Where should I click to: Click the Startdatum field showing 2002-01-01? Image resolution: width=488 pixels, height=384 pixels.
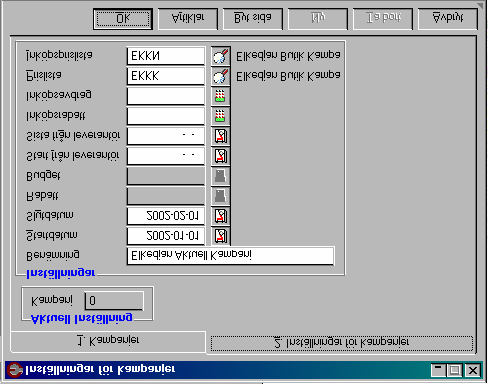tap(166, 236)
